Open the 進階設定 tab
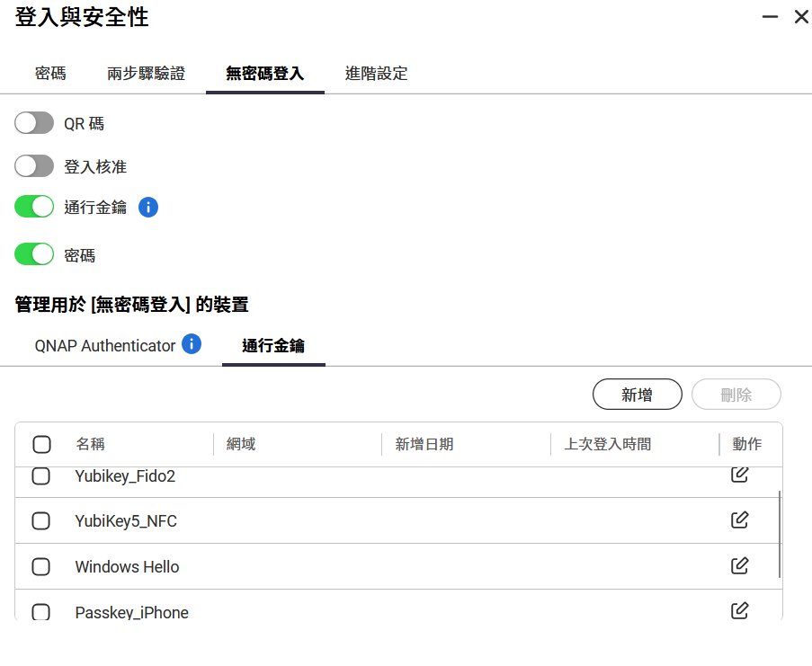The width and height of the screenshot is (812, 666). coord(376,74)
